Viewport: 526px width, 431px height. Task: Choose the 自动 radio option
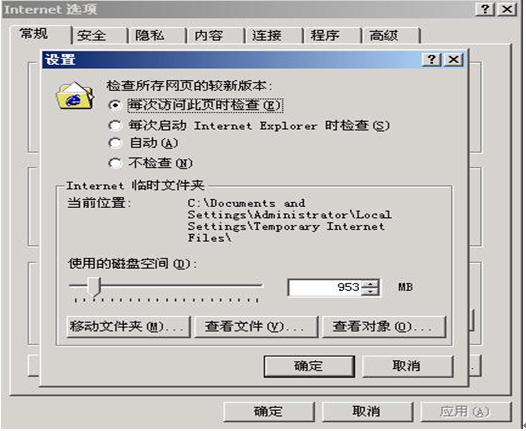(115, 143)
